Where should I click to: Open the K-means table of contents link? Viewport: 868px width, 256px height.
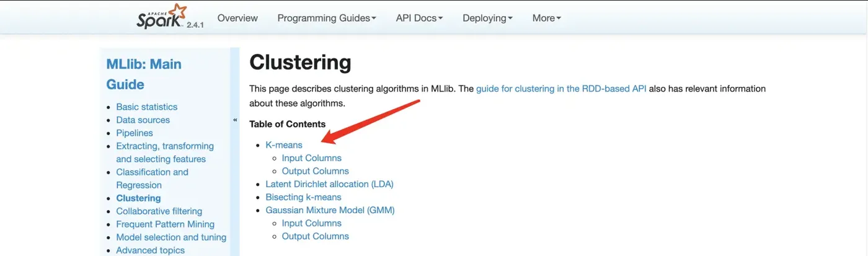[x=284, y=145]
